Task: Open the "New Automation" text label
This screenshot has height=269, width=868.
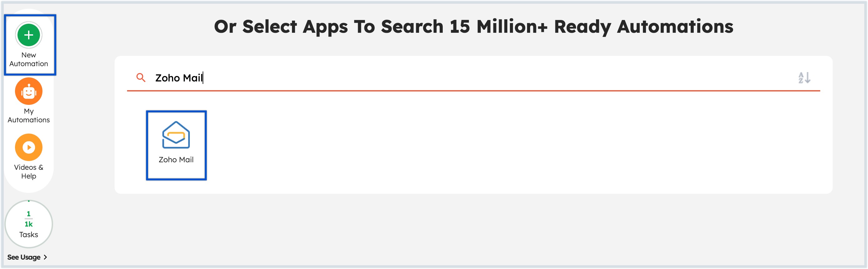Action: coord(29,59)
